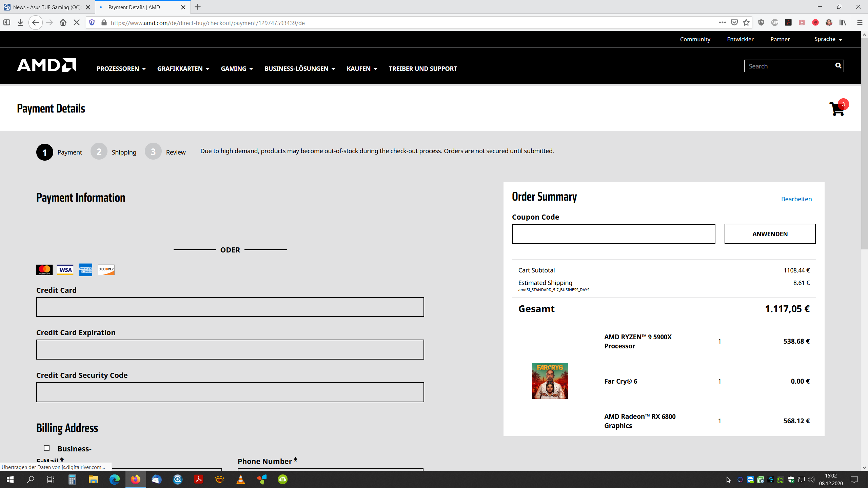Click the Bearbeiten link in Order Summary
Image resolution: width=868 pixels, height=488 pixels.
click(x=796, y=199)
